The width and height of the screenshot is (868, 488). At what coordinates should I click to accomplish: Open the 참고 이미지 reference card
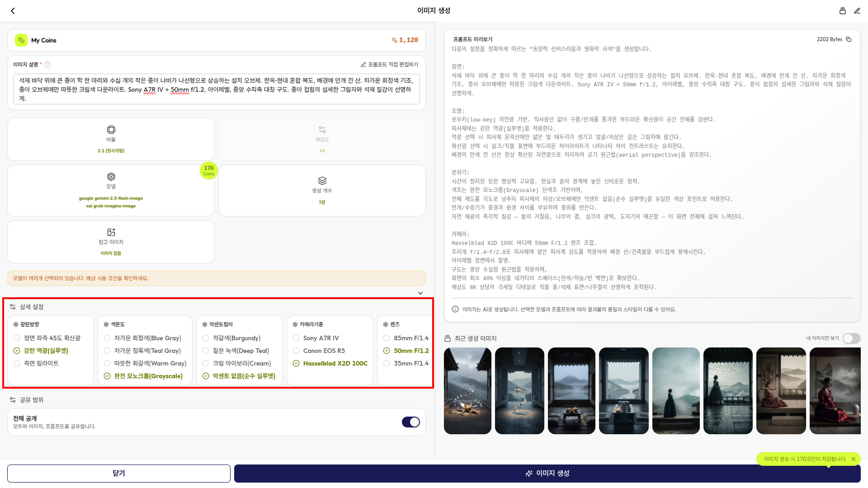click(111, 242)
